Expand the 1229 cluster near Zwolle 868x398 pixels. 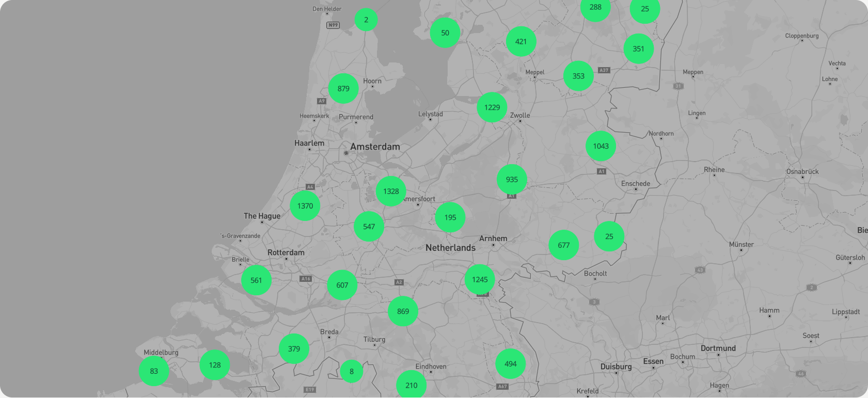(492, 107)
